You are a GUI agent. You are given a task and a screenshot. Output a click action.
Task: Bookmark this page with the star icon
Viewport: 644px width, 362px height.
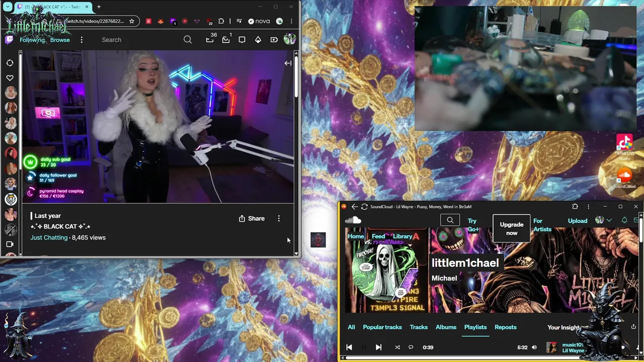[132, 21]
